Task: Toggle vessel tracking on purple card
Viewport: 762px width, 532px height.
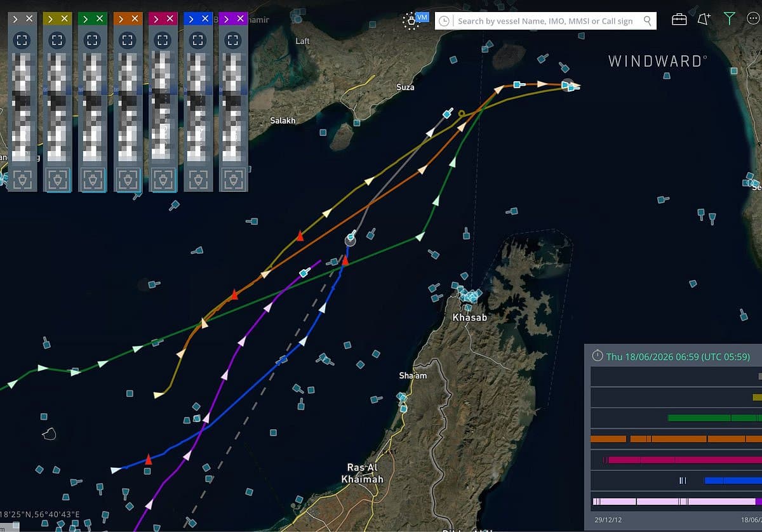Action: coord(233,180)
